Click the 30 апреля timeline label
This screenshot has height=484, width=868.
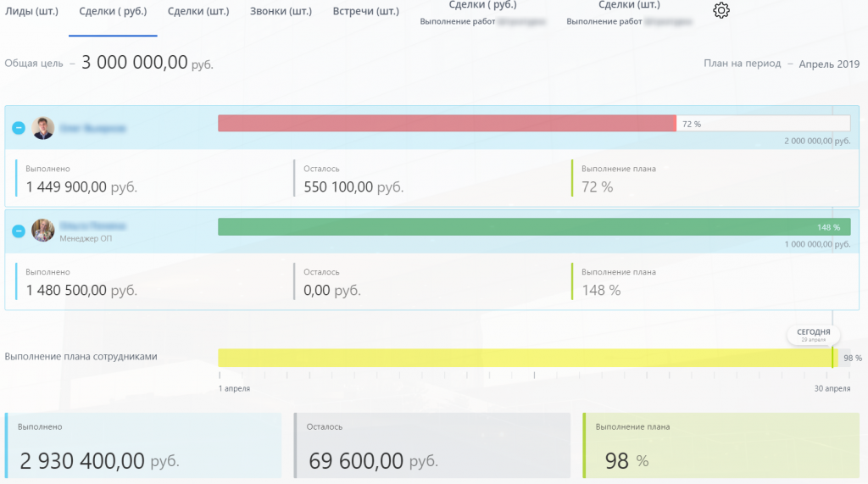832,389
